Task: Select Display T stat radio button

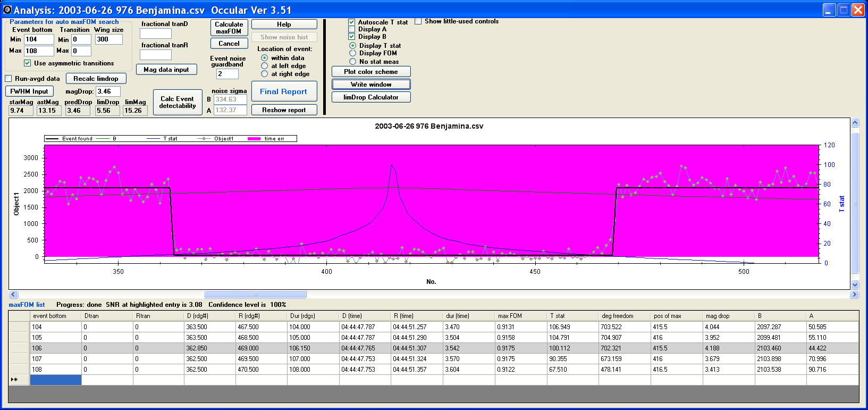Action: point(352,46)
